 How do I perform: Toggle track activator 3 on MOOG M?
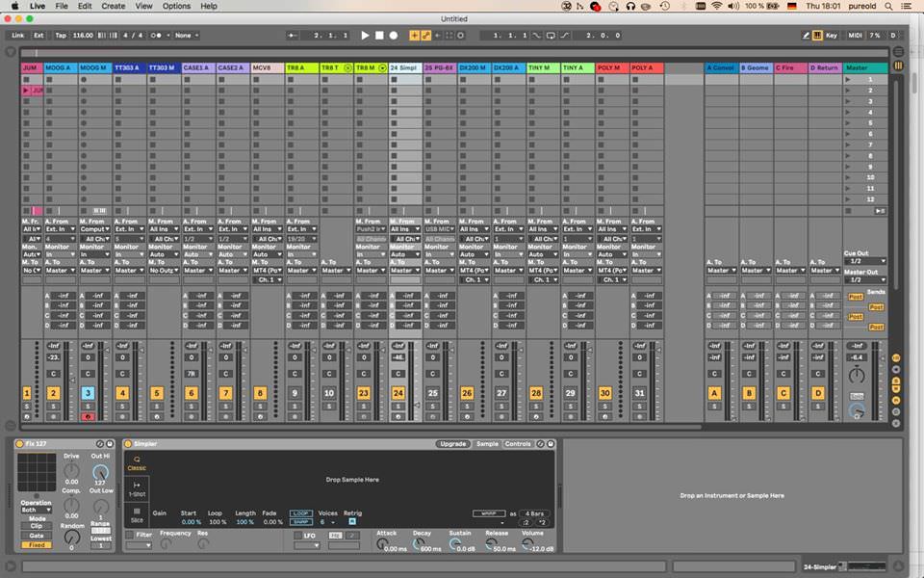tap(88, 393)
